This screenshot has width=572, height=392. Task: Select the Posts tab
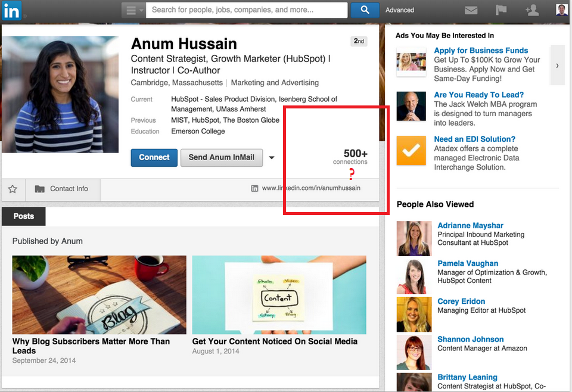pyautogui.click(x=24, y=216)
